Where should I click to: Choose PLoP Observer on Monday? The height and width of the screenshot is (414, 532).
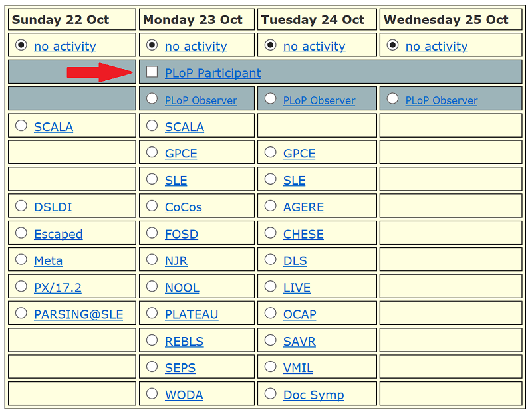(x=152, y=98)
